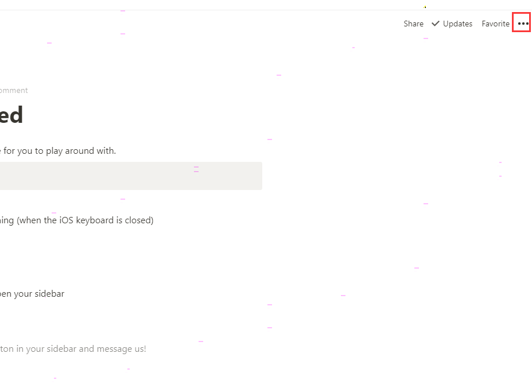
Task: Open the Share menu
Action: pos(413,24)
